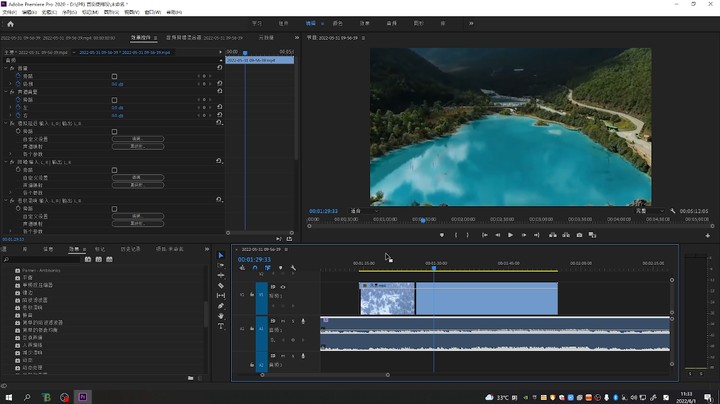Open Comparison View in Program monitor
The width and height of the screenshot is (720, 404).
592,235
